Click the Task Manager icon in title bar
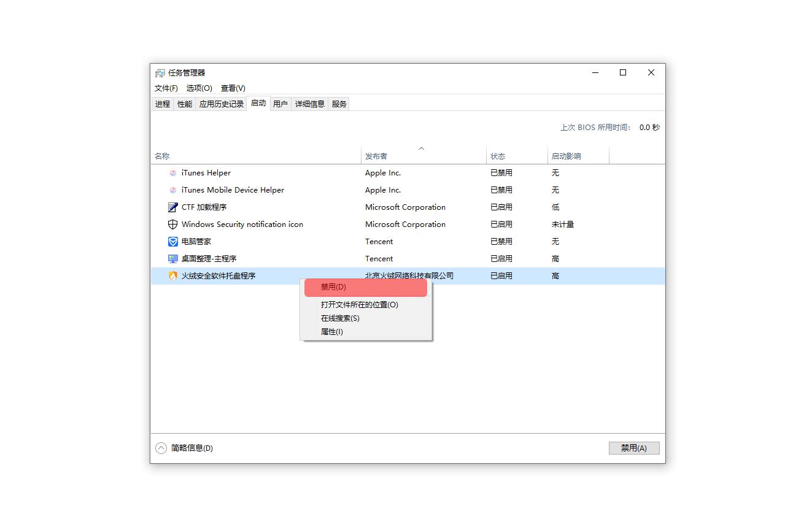 160,72
